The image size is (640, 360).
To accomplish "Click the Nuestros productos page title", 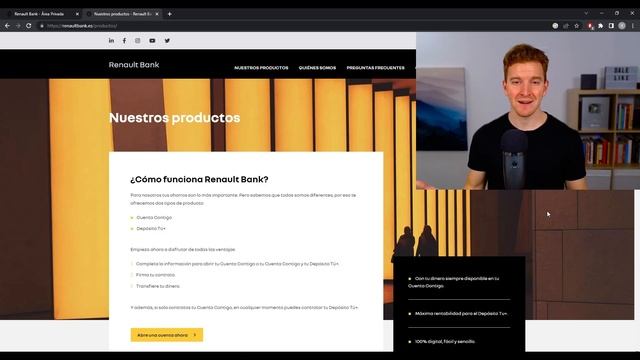I will click(x=174, y=118).
